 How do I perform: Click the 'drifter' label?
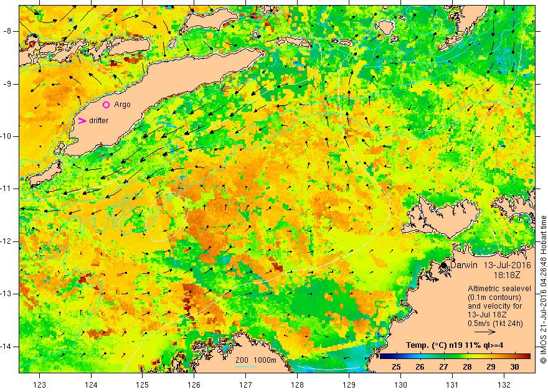[98, 121]
